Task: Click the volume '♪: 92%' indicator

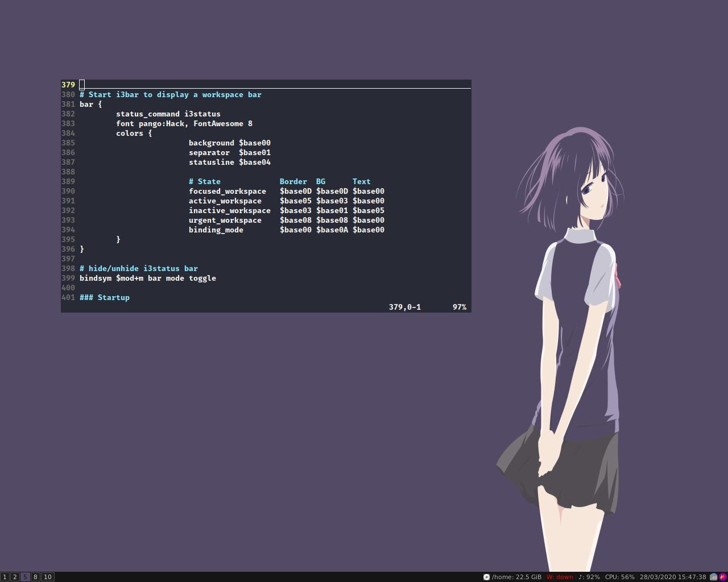Action: [x=589, y=577]
